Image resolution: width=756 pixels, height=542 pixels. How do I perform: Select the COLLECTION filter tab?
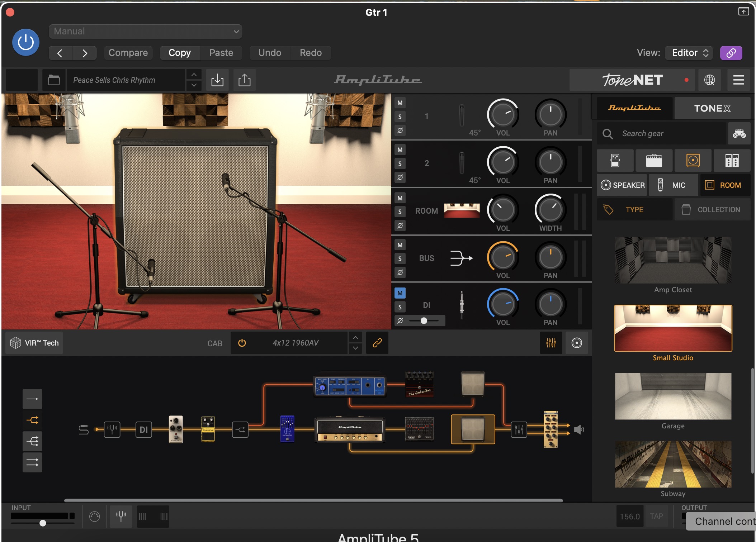pos(712,209)
